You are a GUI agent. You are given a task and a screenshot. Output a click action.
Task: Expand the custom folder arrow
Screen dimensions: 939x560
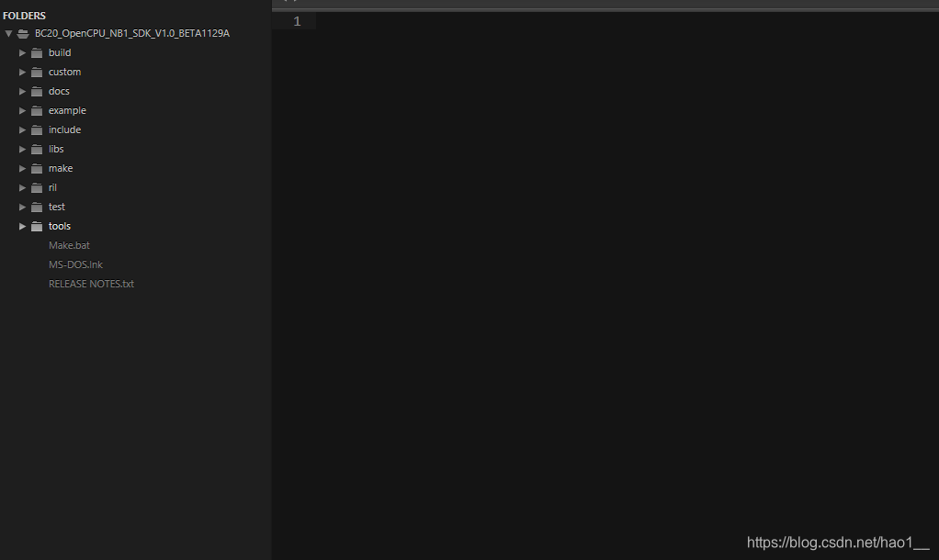[x=22, y=72]
